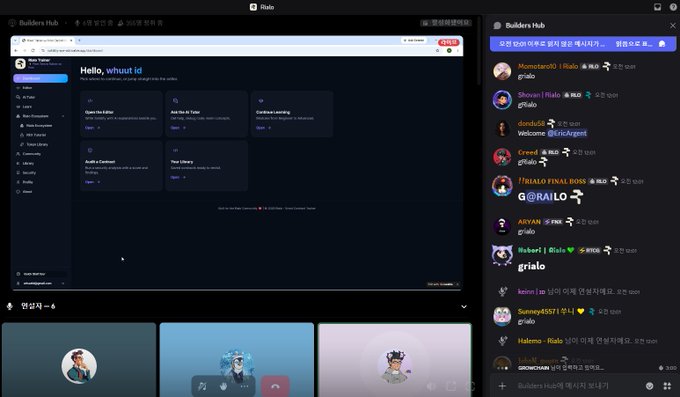Click the FNX tag beside ARYAN

pos(553,222)
